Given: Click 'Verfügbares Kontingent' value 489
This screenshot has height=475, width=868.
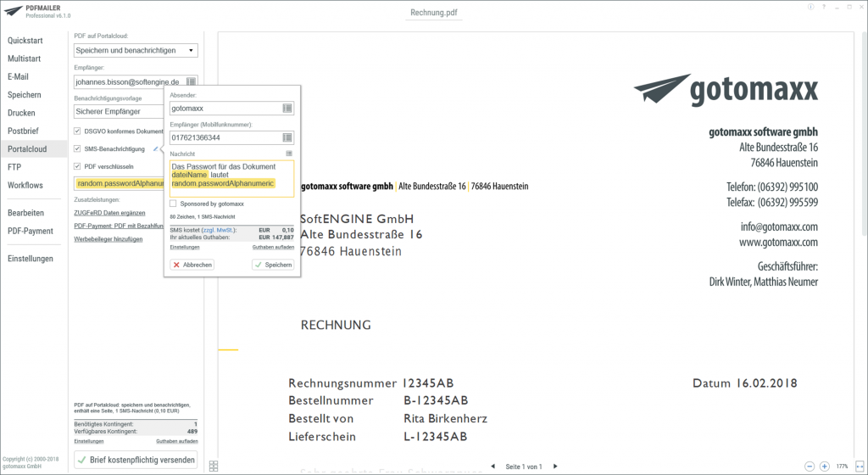Looking at the screenshot, I should coord(192,431).
